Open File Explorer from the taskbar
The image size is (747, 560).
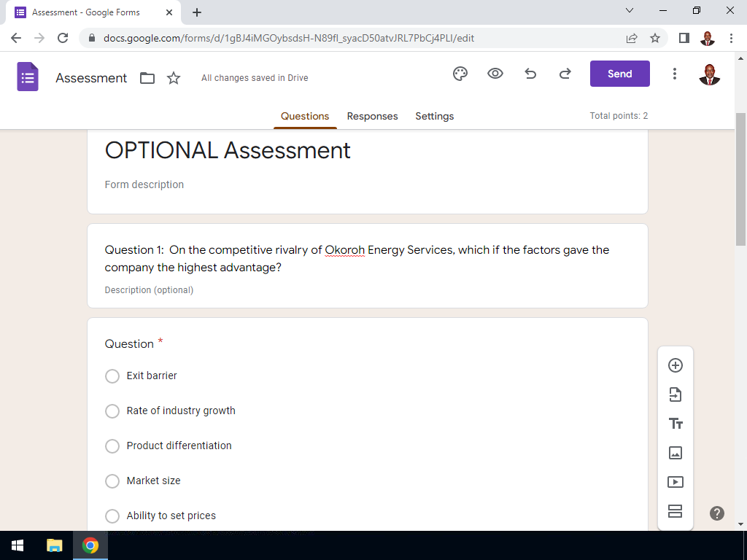pos(54,545)
